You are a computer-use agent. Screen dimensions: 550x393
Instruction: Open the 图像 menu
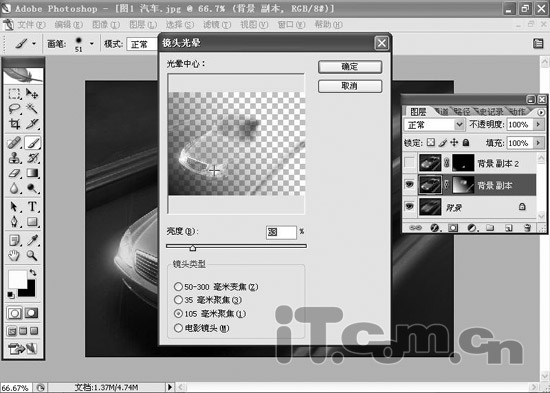(106, 25)
